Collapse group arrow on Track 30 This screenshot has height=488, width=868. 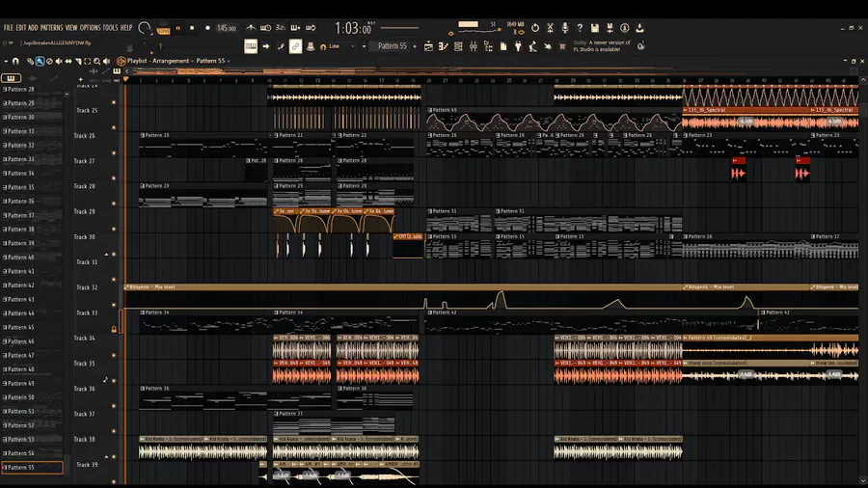pos(106,255)
